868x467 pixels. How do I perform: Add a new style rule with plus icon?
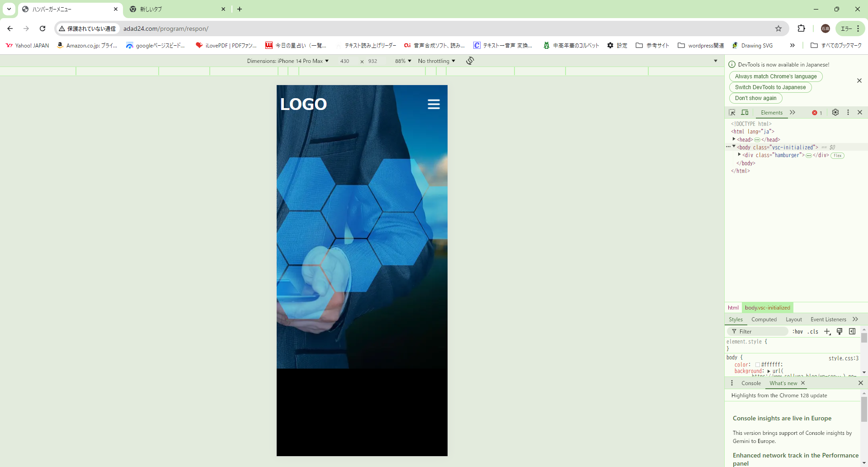click(827, 332)
